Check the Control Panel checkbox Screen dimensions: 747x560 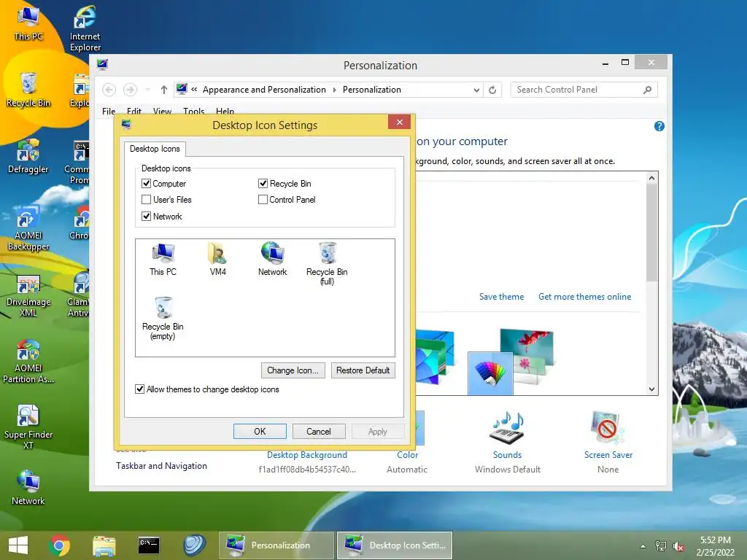point(263,200)
